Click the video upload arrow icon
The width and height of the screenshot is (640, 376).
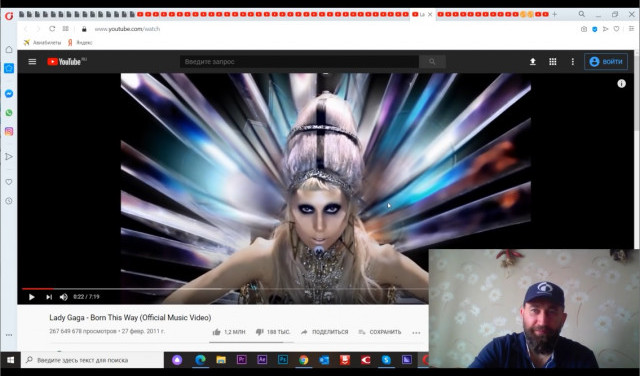(533, 62)
